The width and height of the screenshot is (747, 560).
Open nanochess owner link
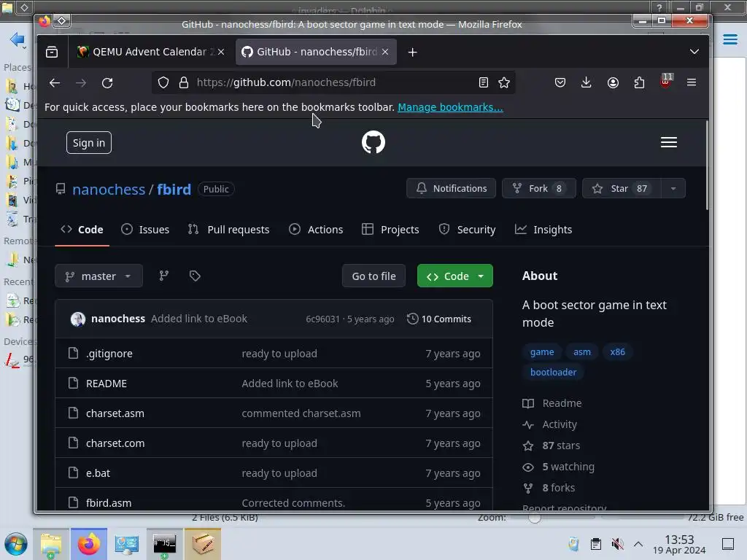(109, 190)
